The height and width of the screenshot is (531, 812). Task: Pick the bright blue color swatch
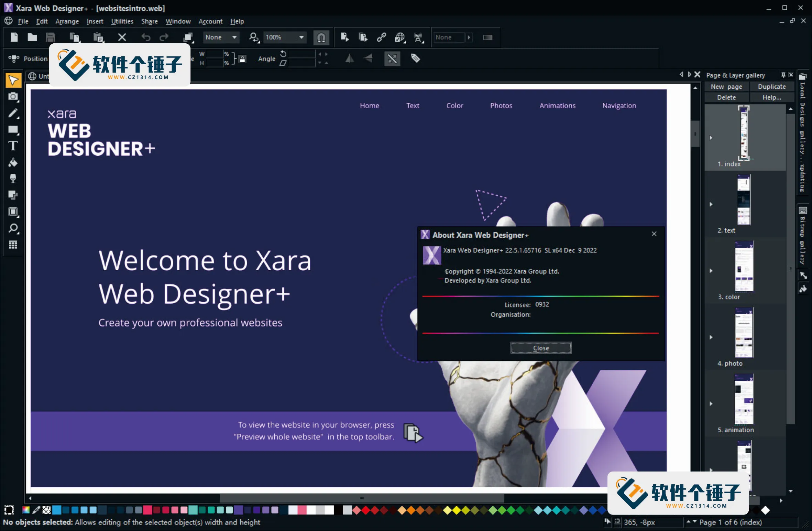(x=57, y=510)
